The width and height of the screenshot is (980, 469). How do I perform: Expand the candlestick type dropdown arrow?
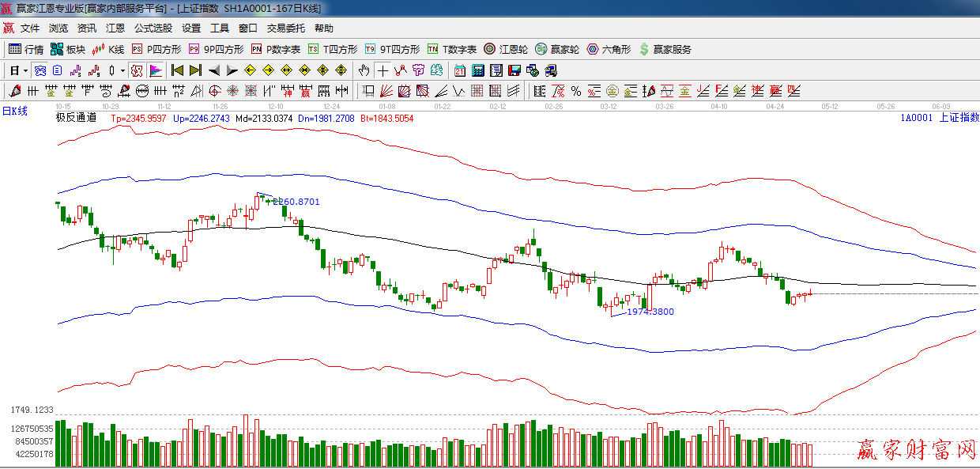pos(122,70)
